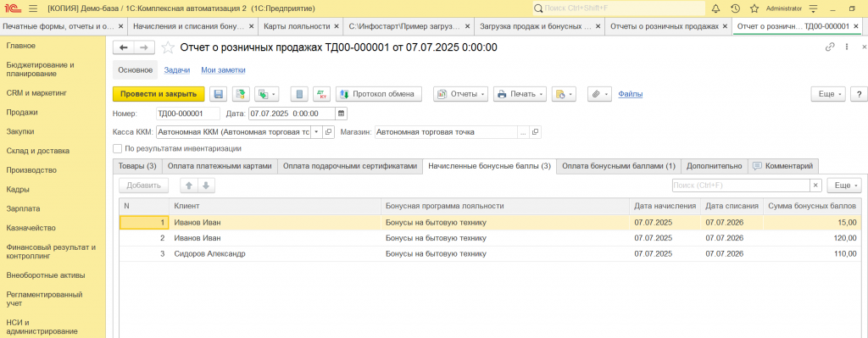Click the document movements list icon
Screen dimensions: 868x338
tap(299, 94)
